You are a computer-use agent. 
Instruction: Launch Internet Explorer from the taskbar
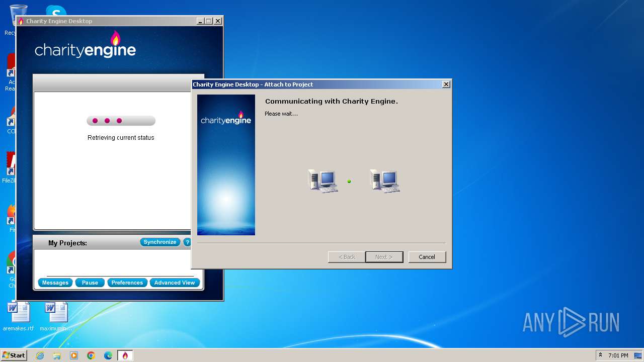click(40, 355)
